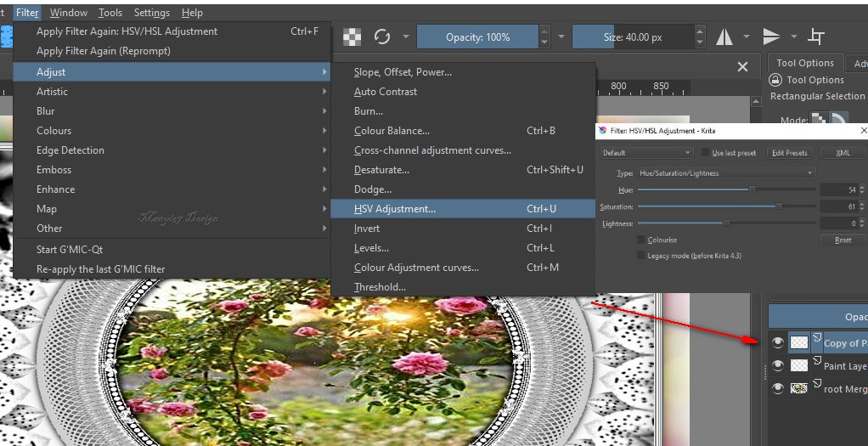Choose Auto Contrast from Adjust submenu

pos(463,92)
